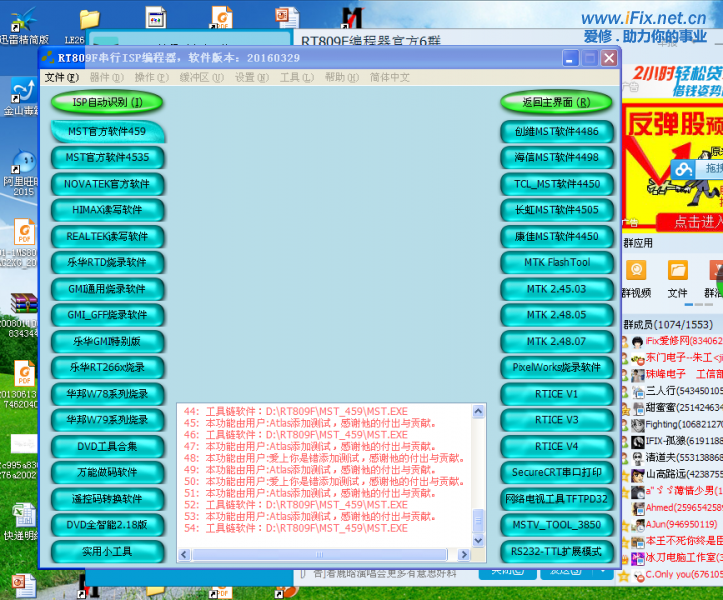723x600 pixels.
Task: Launch NOVATEK官方软件
Action: point(107,184)
